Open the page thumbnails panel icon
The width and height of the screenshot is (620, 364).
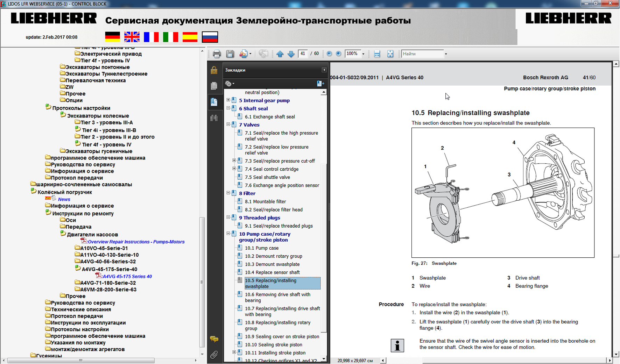[x=214, y=86]
